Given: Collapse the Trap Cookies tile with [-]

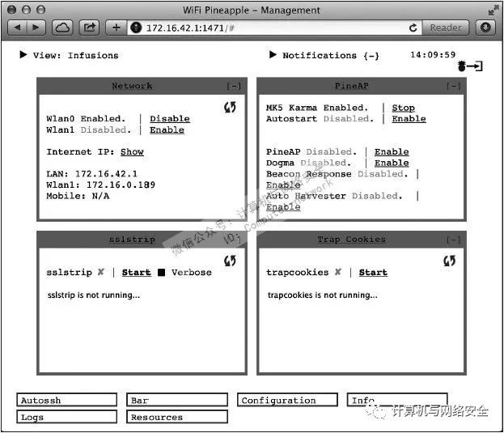Looking at the screenshot, I should click(x=454, y=240).
